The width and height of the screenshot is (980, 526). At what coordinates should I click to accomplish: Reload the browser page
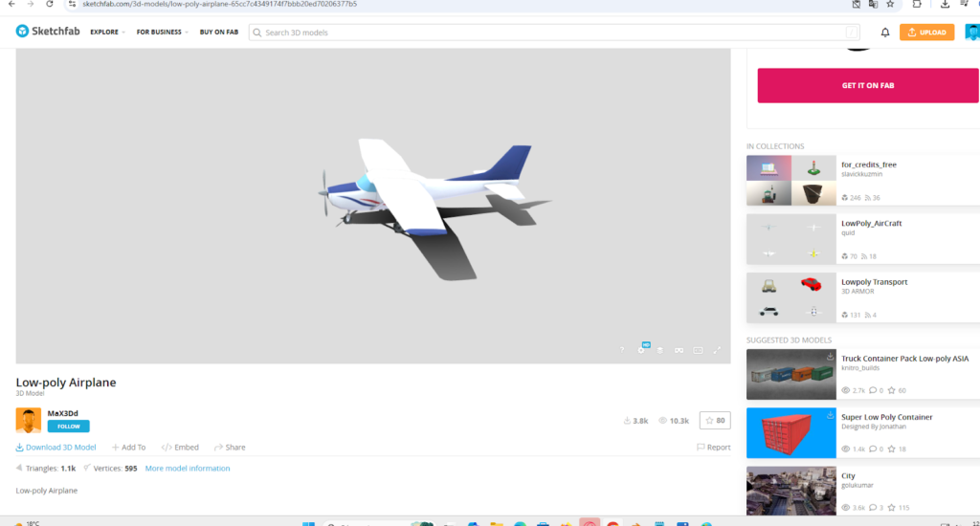50,4
